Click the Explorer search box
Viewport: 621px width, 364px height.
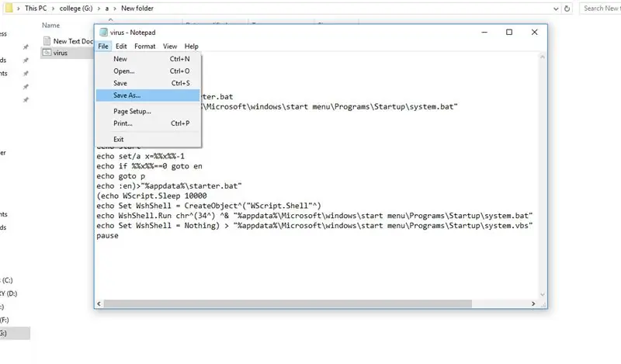pos(600,9)
